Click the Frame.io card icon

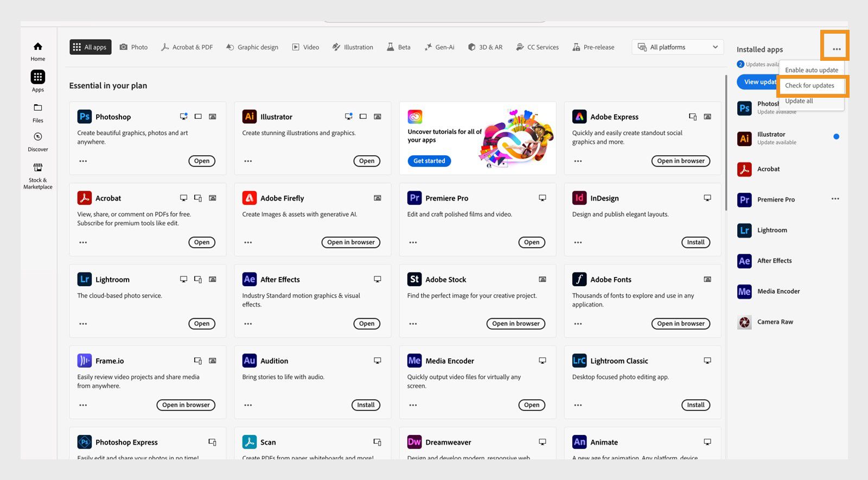[85, 361]
